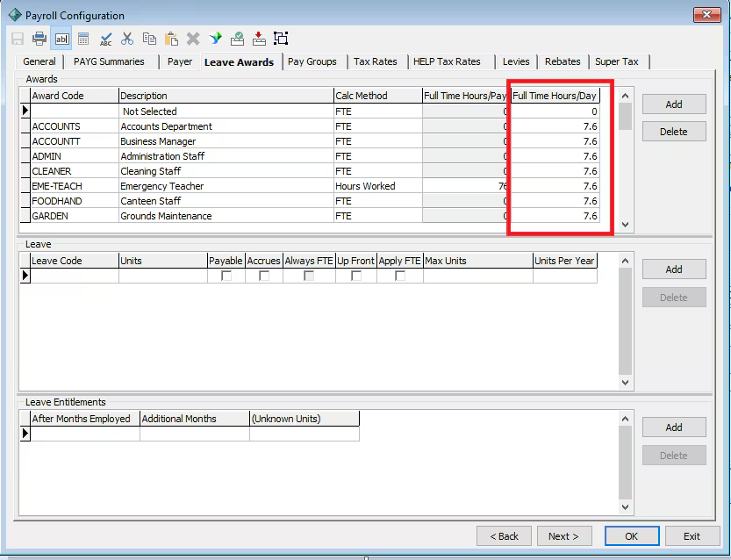Screen dimensions: 731x560
Task: Click the red arrow download tray icon
Action: (259, 39)
